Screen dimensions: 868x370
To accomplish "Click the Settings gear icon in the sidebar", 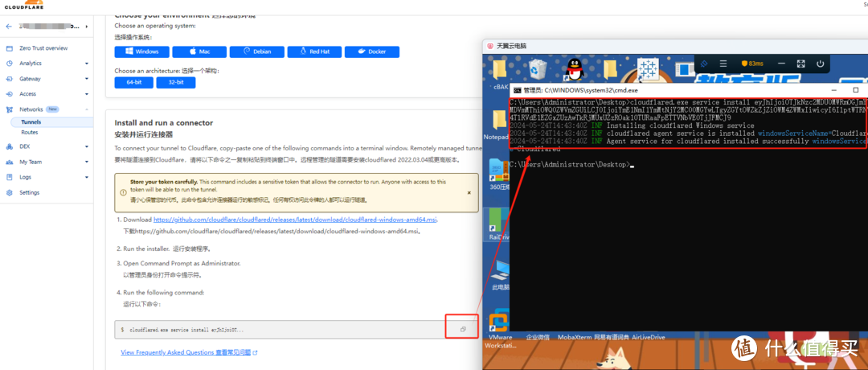I will pos(9,193).
